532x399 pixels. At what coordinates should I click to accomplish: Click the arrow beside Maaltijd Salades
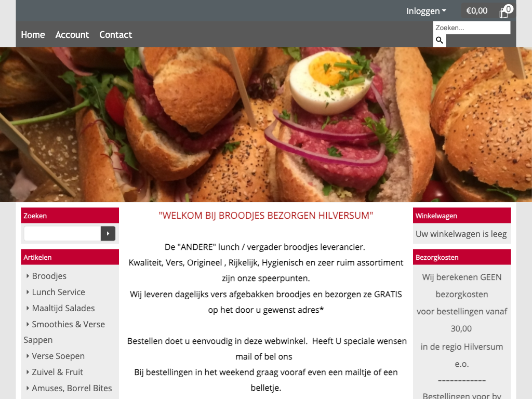coord(28,308)
